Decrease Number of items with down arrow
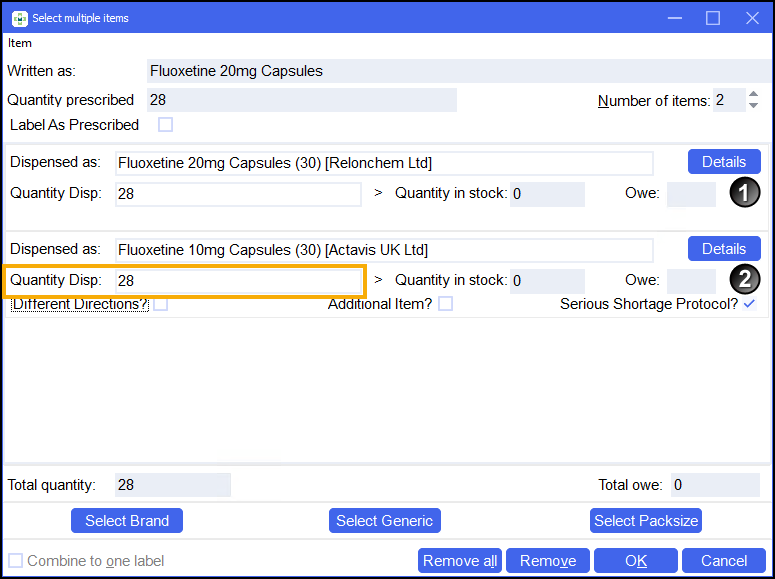The height and width of the screenshot is (579, 775). pyautogui.click(x=753, y=106)
